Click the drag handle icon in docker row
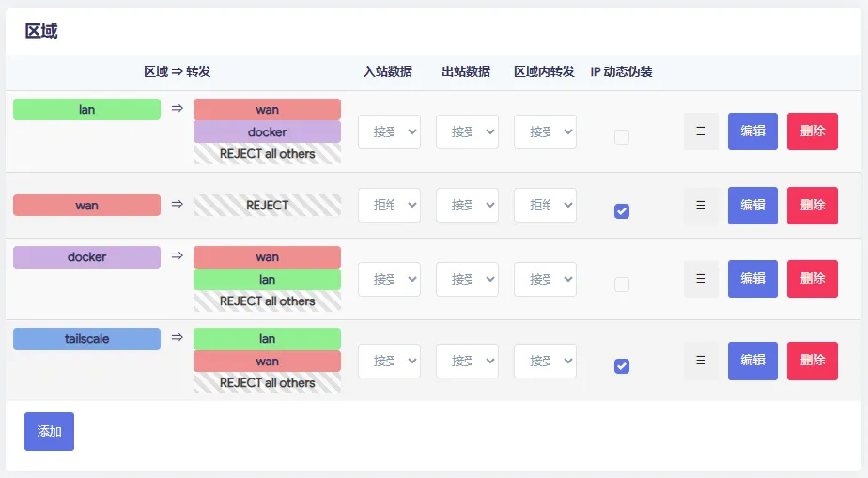868x478 pixels. [x=701, y=279]
